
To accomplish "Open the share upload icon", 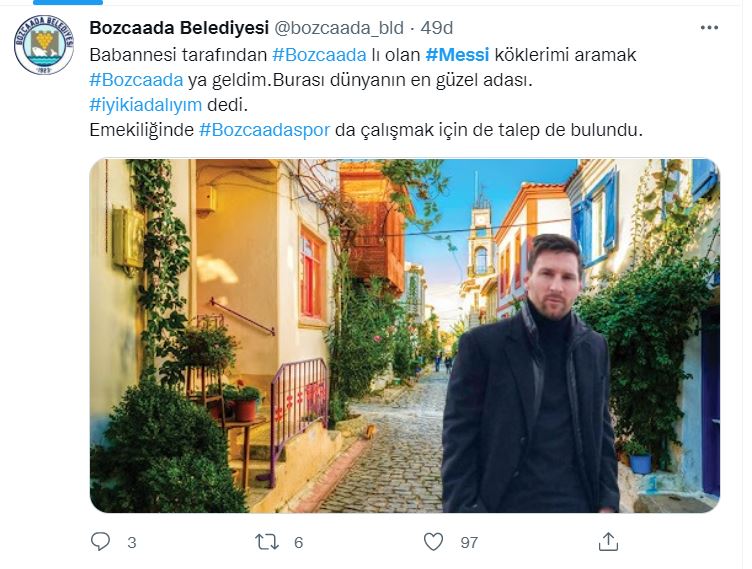I will [608, 541].
